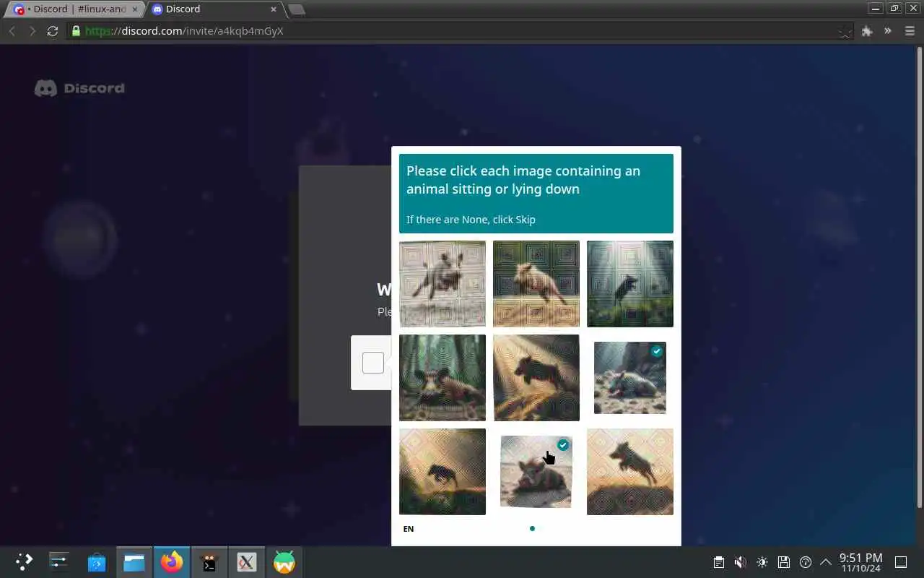Open the X application taskbar icon

point(247,562)
